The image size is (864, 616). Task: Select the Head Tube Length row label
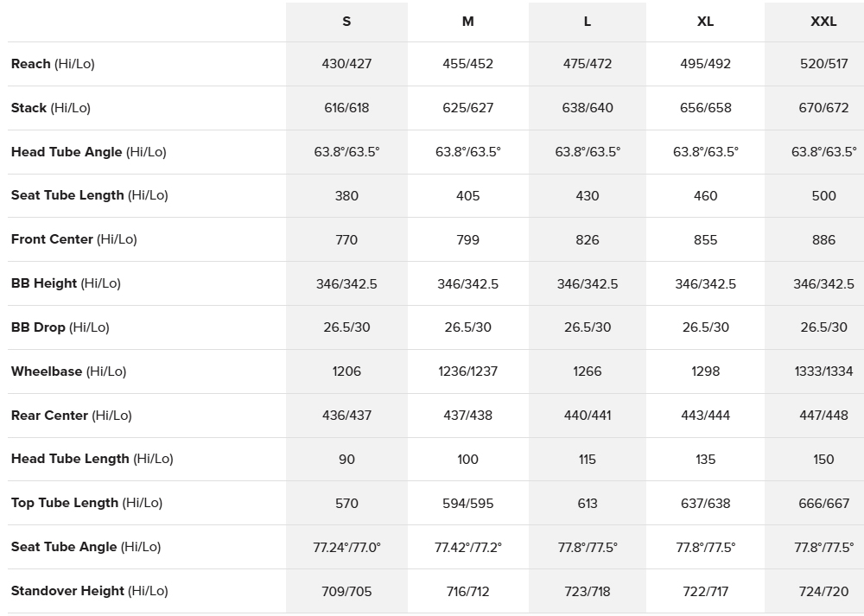coord(92,459)
